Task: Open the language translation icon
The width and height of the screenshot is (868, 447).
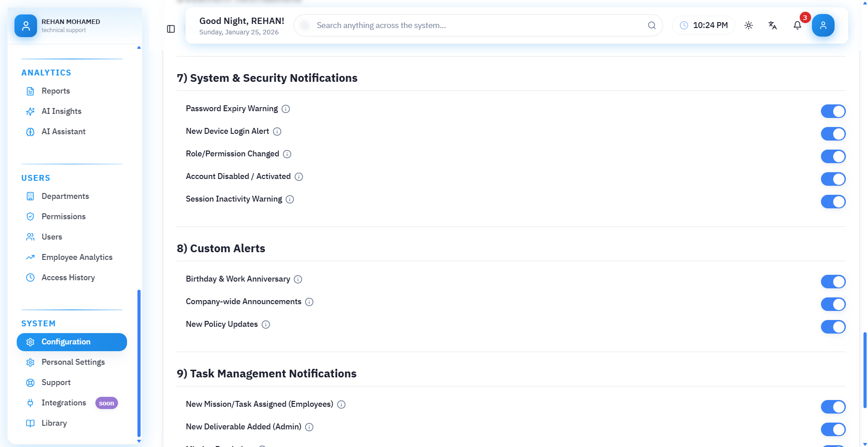Action: coord(773,25)
